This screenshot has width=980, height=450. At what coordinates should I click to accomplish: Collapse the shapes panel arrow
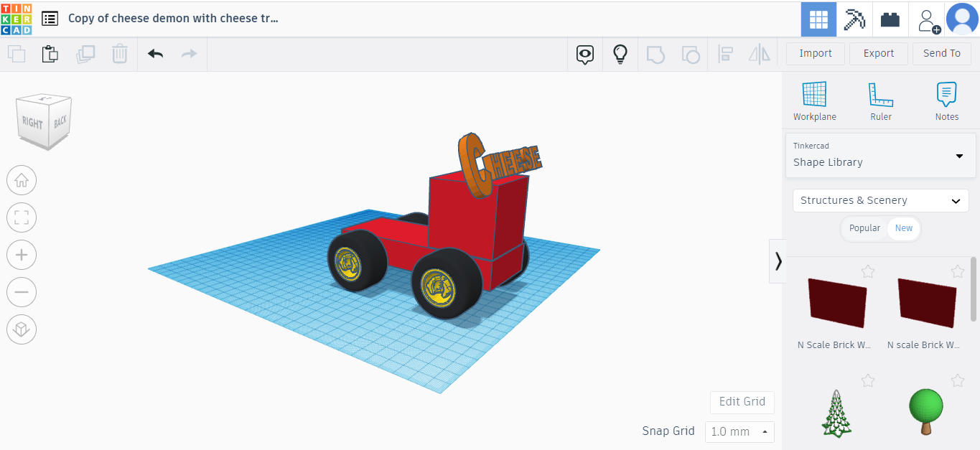point(778,261)
